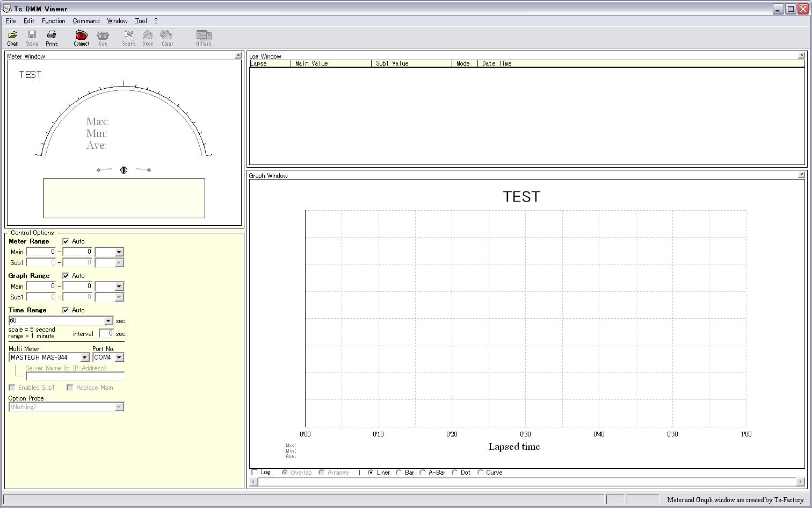812x508 pixels.
Task: Click the Start toolbar icon
Action: [x=129, y=38]
